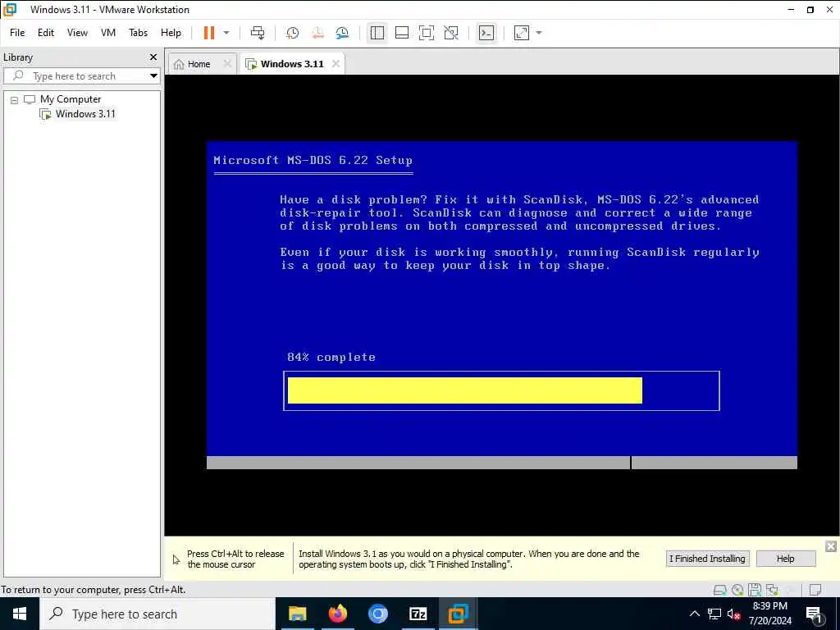This screenshot has width=840, height=630.
Task: Open Chromium browser from the taskbar
Action: coord(377,614)
